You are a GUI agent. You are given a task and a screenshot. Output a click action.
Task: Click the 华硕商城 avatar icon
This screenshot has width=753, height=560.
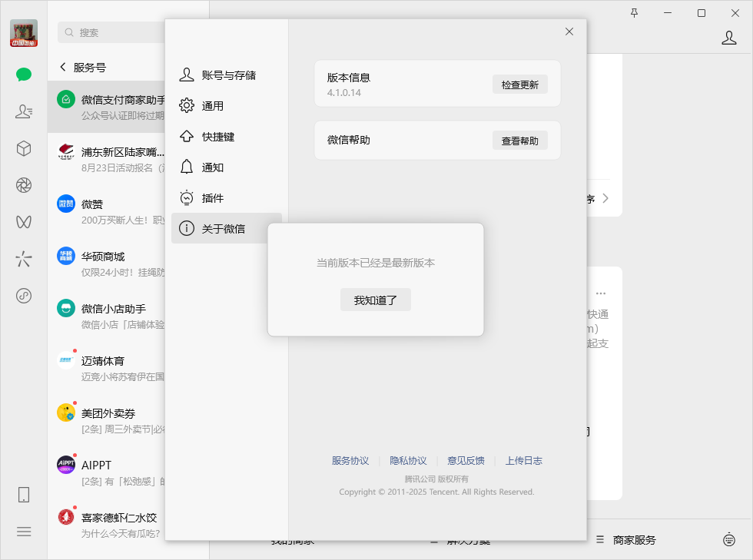66,256
